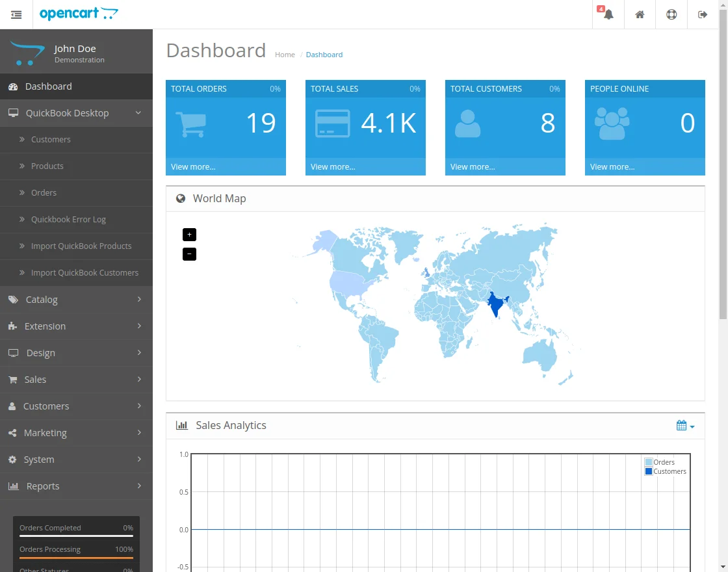Click the storefront home icon
The width and height of the screenshot is (728, 572).
[640, 14]
